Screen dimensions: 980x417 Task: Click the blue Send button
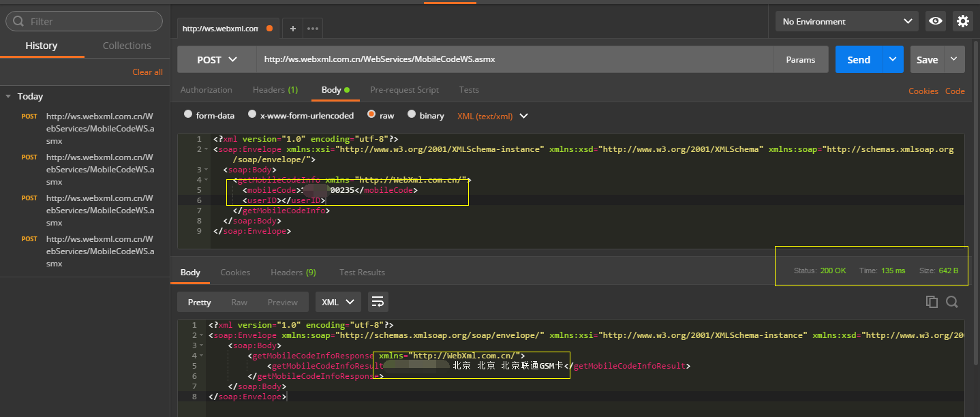[858, 59]
